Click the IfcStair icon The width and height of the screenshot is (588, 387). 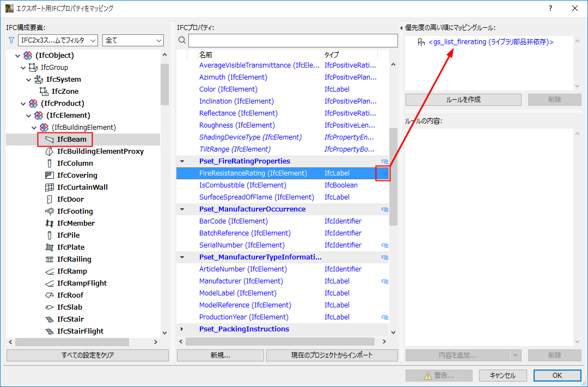(x=49, y=319)
